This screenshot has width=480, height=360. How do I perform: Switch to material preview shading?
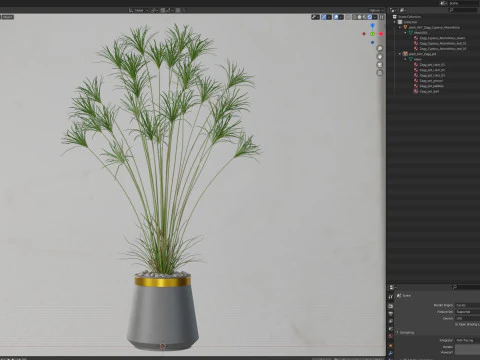[364, 17]
